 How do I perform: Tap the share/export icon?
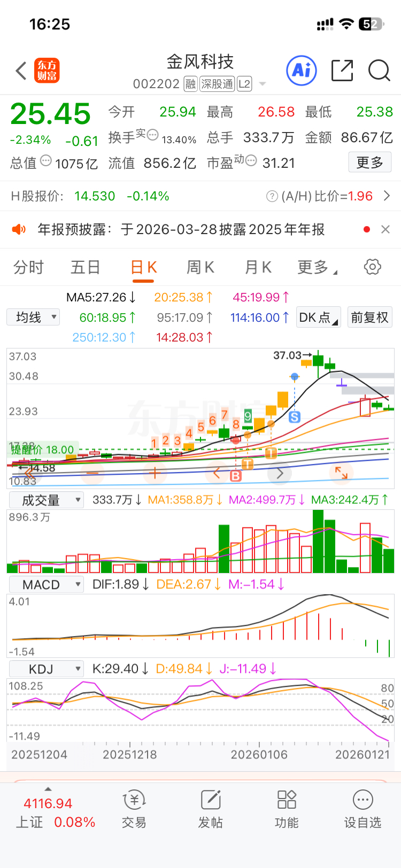(342, 70)
